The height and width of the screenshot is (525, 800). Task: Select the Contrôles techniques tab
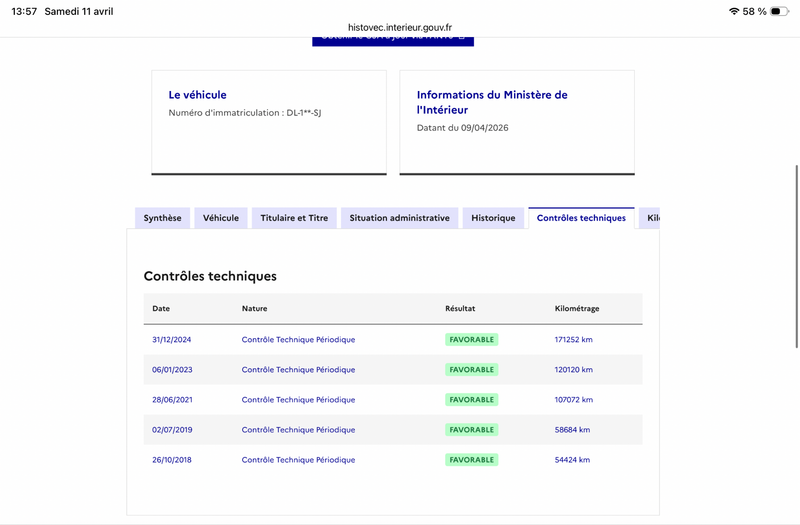581,218
